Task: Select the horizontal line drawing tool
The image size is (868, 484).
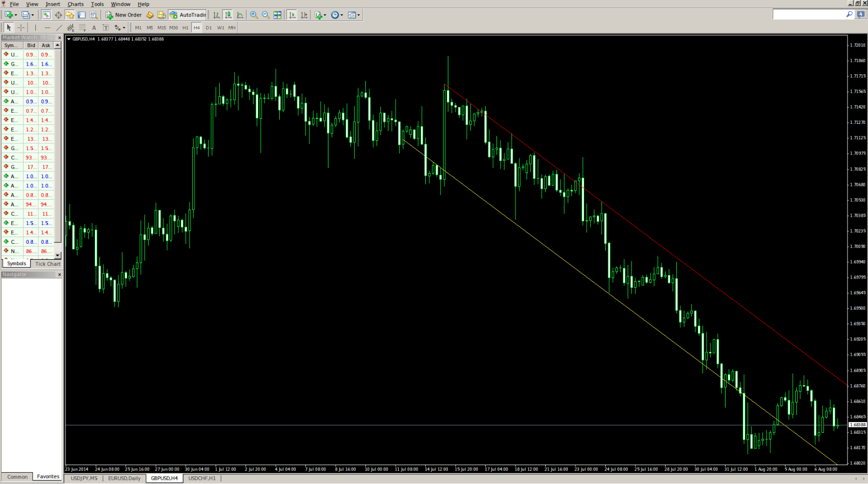Action: click(x=47, y=28)
